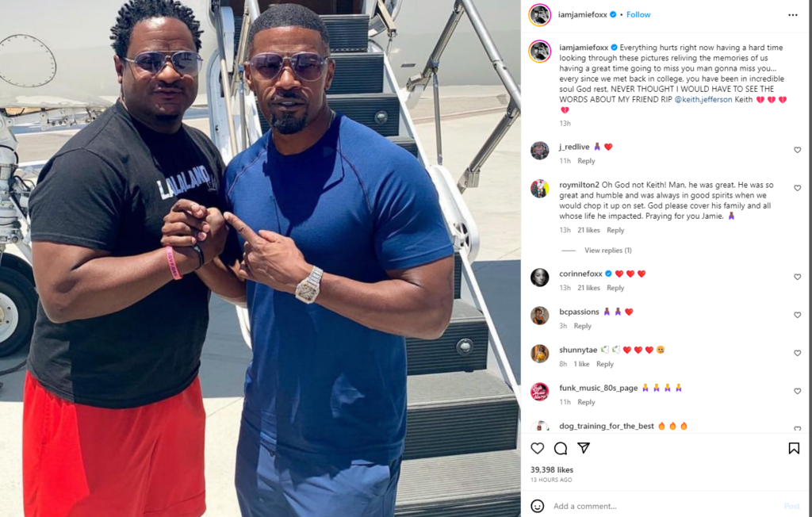Open @keith.jefferson mention link
812x517 pixels.
(x=703, y=99)
